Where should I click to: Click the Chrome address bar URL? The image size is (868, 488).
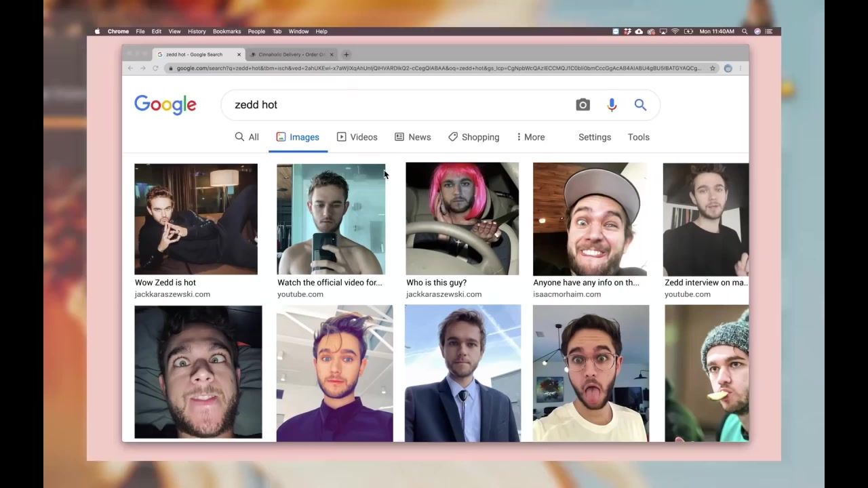pyautogui.click(x=439, y=68)
